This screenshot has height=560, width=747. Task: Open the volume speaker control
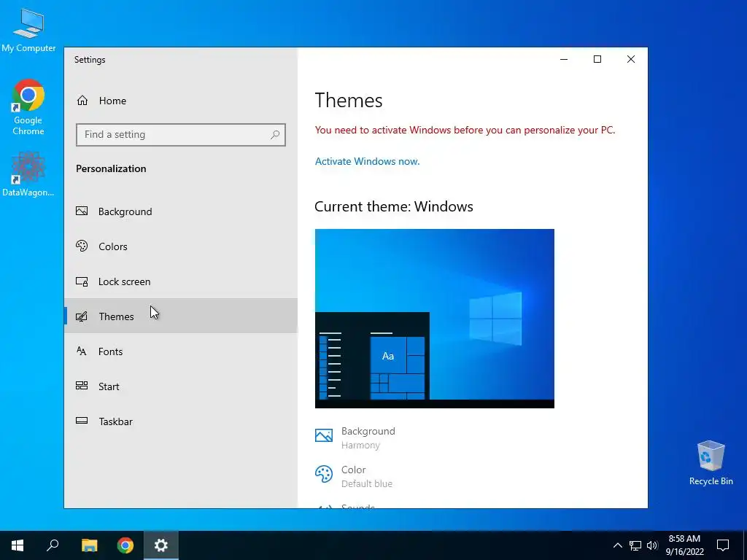652,545
